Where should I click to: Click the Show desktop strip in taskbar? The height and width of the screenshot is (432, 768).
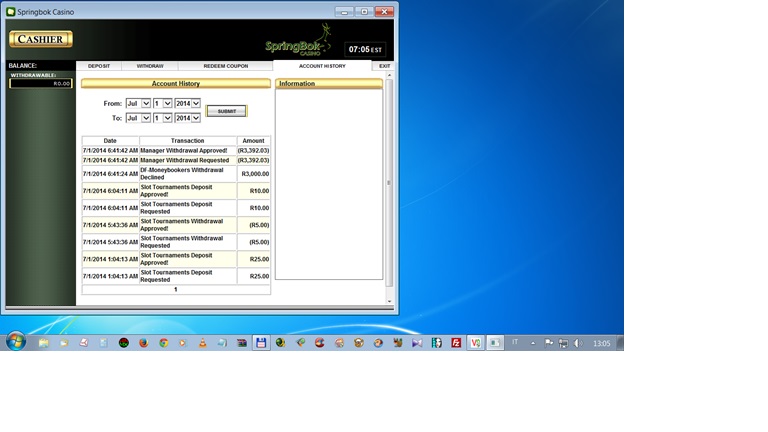click(x=620, y=343)
